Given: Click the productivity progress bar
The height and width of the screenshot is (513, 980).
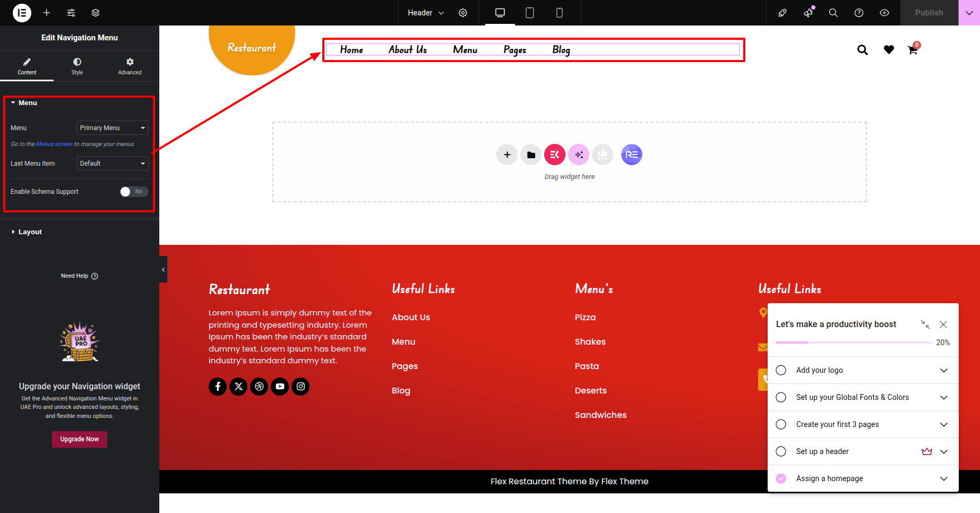Looking at the screenshot, I should (x=853, y=343).
